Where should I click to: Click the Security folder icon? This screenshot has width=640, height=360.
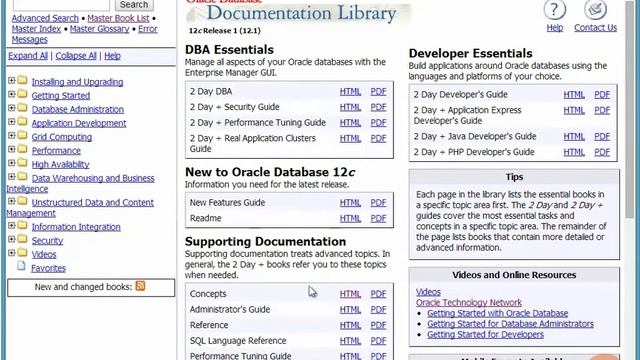click(22, 239)
